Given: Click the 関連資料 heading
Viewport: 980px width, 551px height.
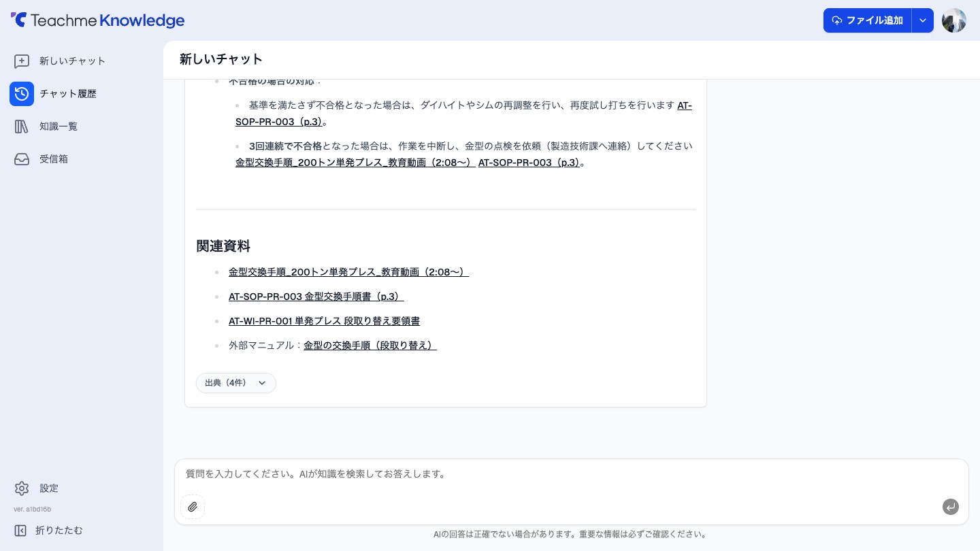Looking at the screenshot, I should [223, 246].
